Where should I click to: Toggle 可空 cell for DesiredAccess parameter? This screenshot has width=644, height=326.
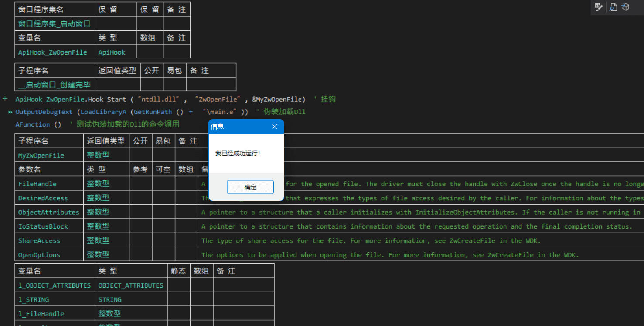click(163, 198)
